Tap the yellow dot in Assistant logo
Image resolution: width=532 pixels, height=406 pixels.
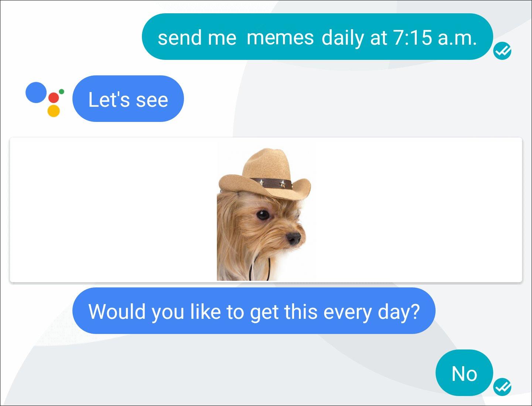[x=54, y=111]
